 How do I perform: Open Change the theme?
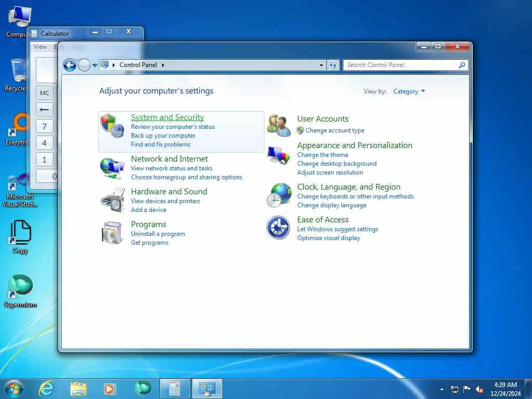pyautogui.click(x=323, y=155)
